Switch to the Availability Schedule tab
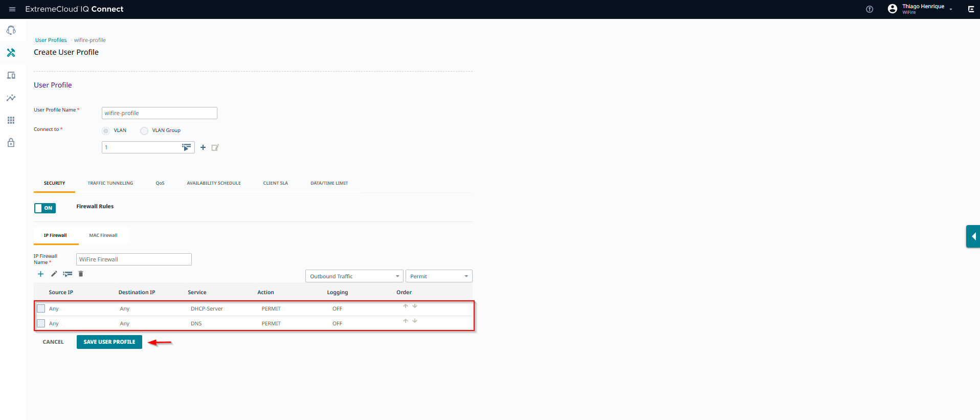Screen dimensions: 980x420 tap(214, 183)
